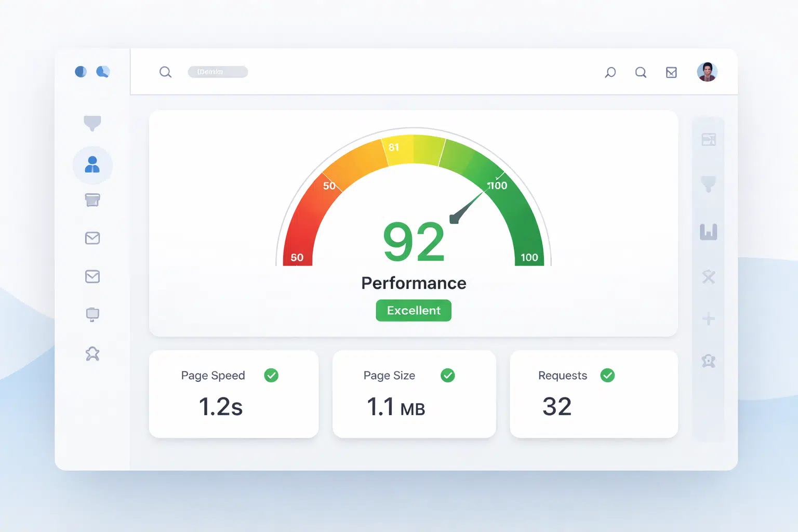Click the Page Size label

[x=389, y=376]
